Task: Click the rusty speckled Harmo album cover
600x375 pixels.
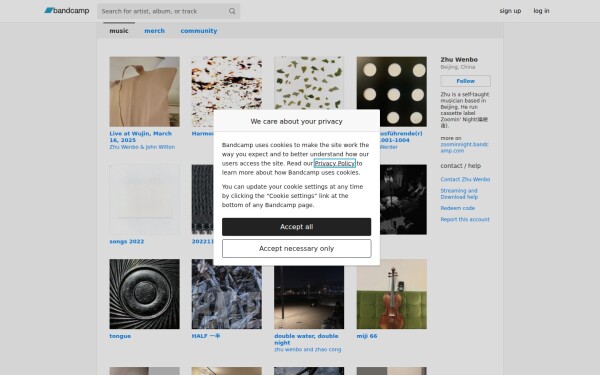Action: 227,83
